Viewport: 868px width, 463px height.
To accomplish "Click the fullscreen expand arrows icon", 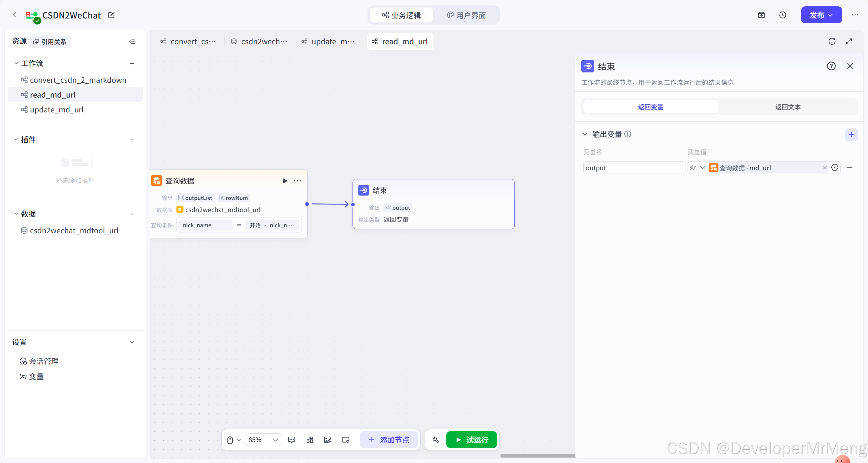I will click(x=849, y=42).
